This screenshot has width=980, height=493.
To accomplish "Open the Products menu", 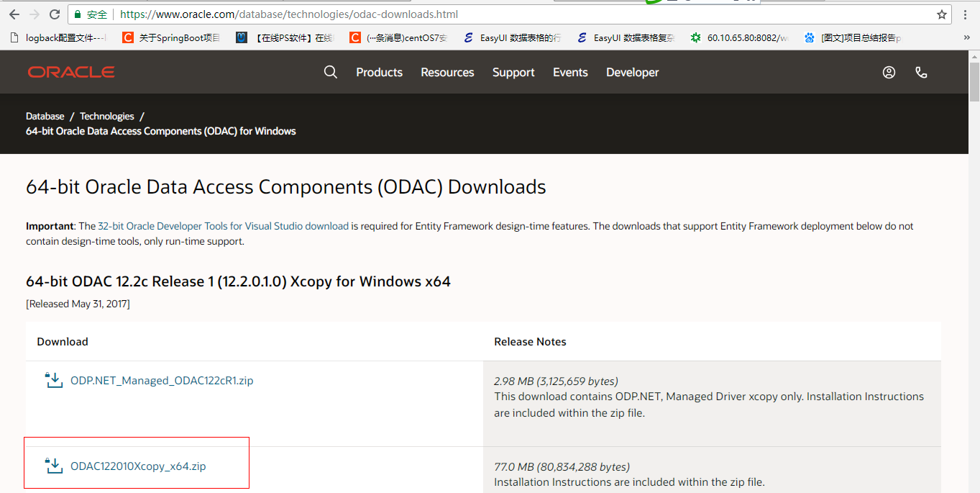I will (x=379, y=72).
